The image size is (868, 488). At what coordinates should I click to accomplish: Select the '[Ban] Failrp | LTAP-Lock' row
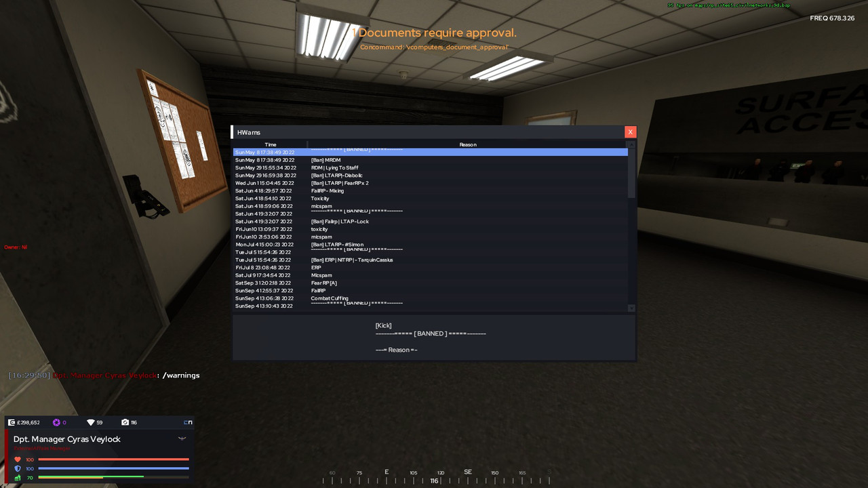(431, 222)
